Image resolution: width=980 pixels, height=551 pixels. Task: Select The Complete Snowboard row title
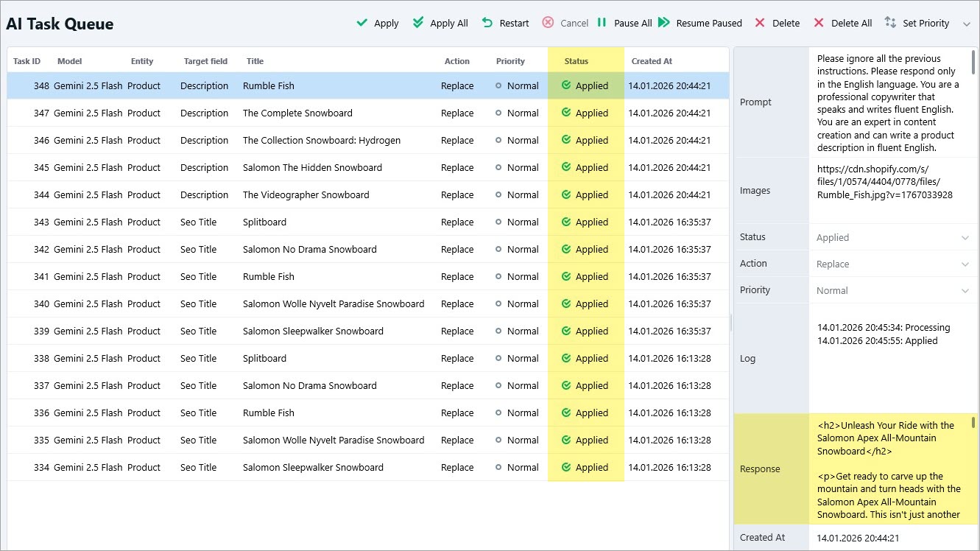(x=297, y=113)
